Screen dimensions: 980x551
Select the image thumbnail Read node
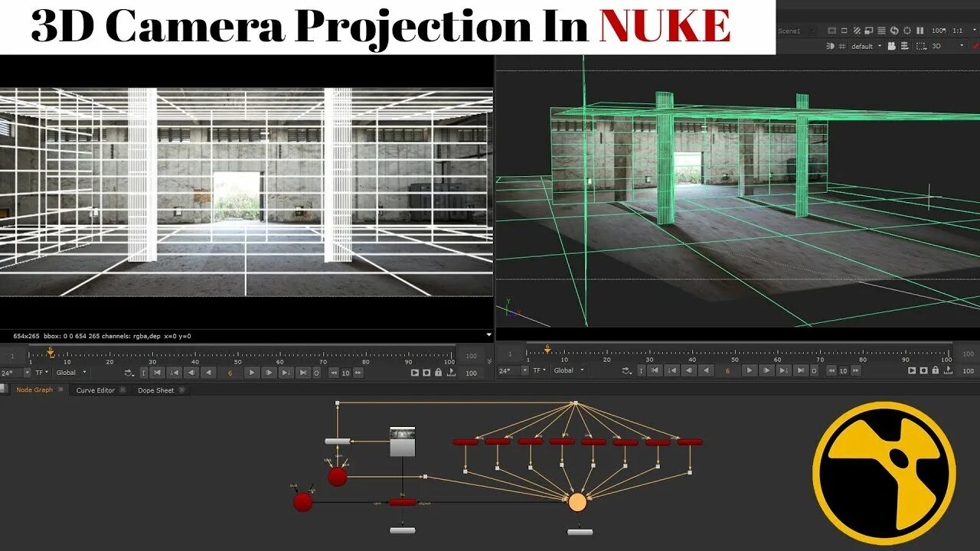[x=403, y=442]
